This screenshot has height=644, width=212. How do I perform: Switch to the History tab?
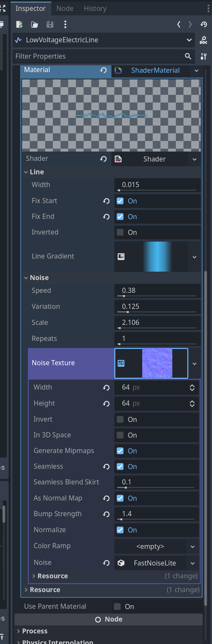tap(95, 8)
